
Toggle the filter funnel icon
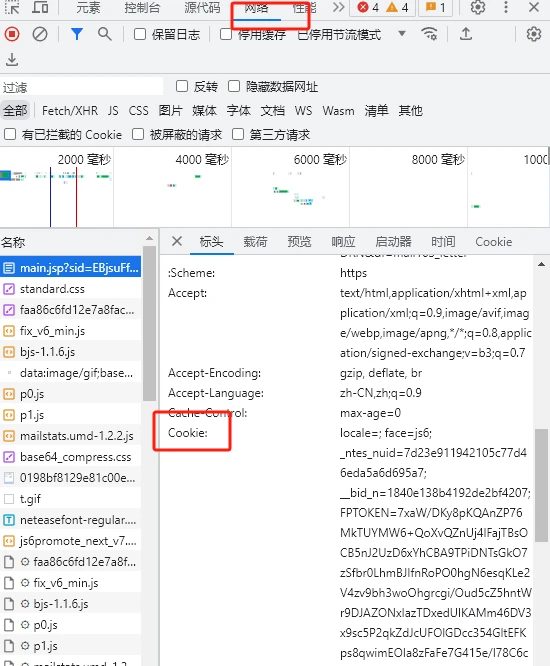(77, 34)
